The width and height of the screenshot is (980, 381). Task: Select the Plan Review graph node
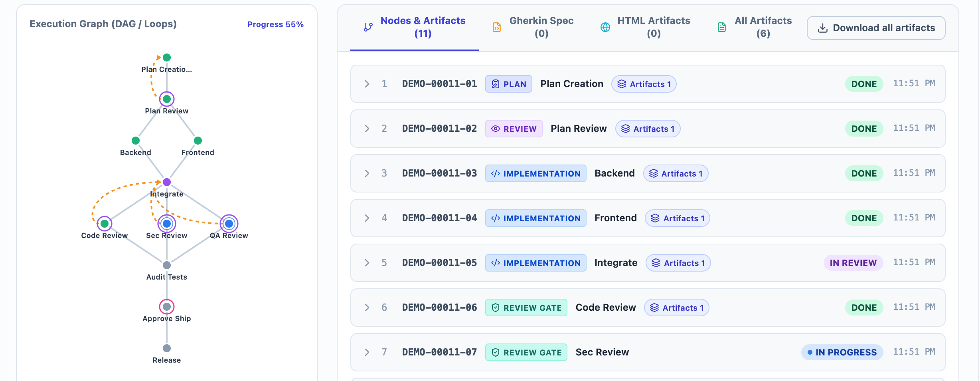click(x=167, y=99)
